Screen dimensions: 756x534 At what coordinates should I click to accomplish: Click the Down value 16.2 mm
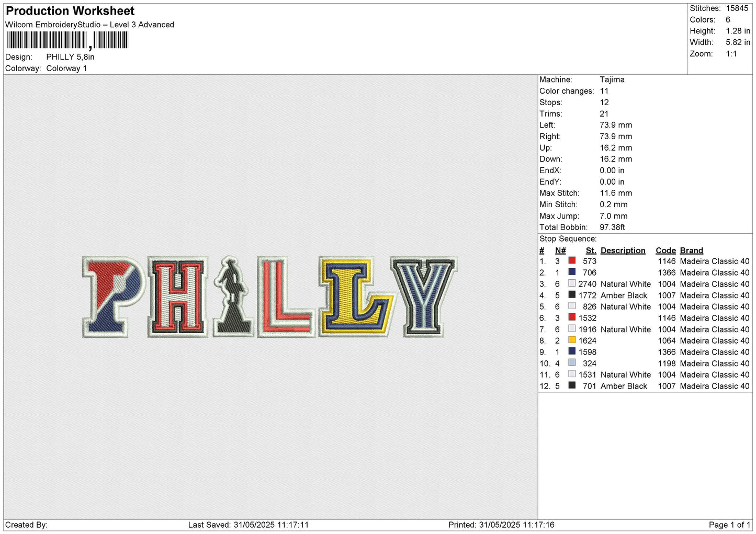[616, 159]
